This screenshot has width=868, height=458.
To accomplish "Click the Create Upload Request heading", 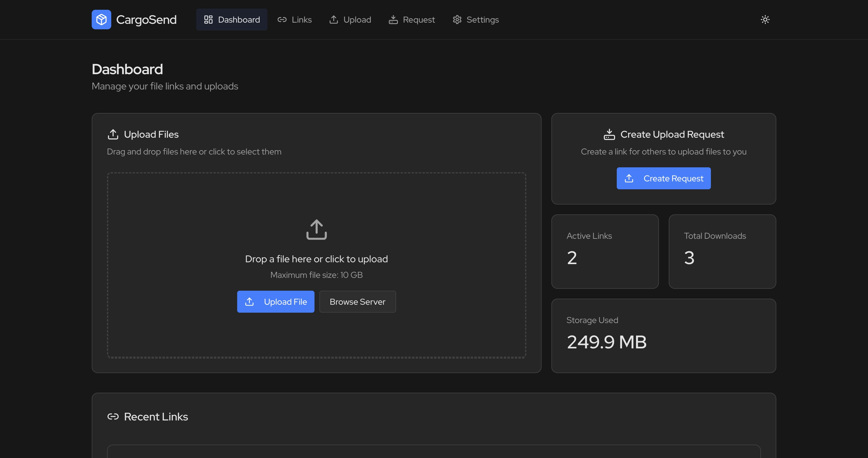I will click(672, 134).
